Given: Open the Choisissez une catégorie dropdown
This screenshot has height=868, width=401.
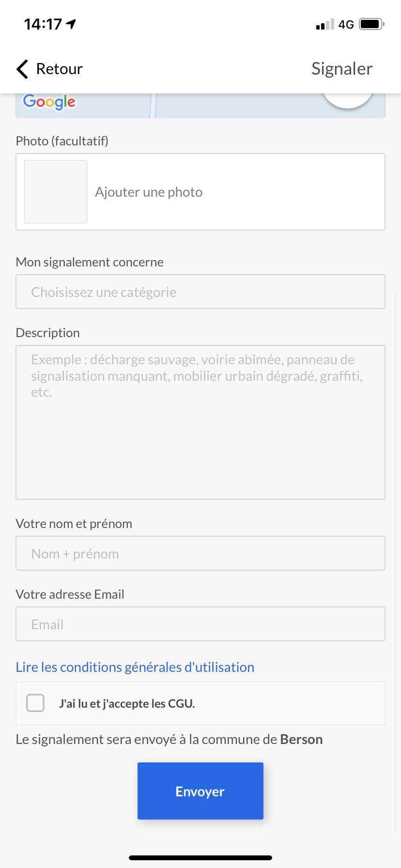Looking at the screenshot, I should tap(200, 292).
